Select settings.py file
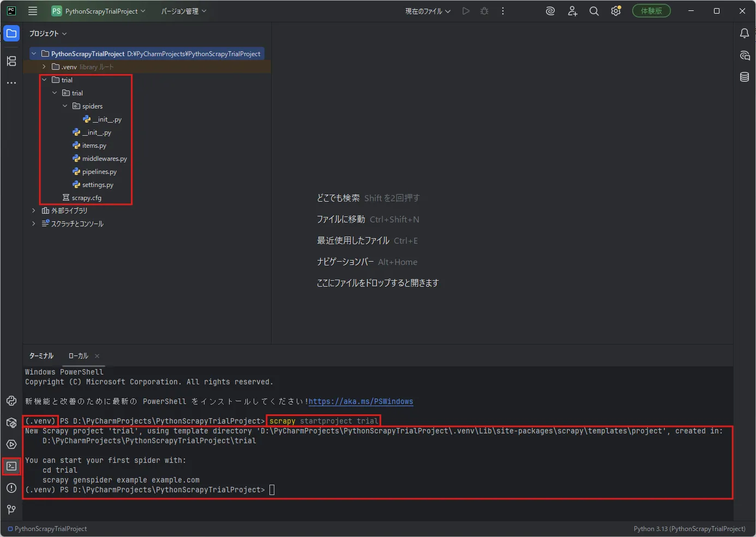The height and width of the screenshot is (537, 756). pos(93,185)
